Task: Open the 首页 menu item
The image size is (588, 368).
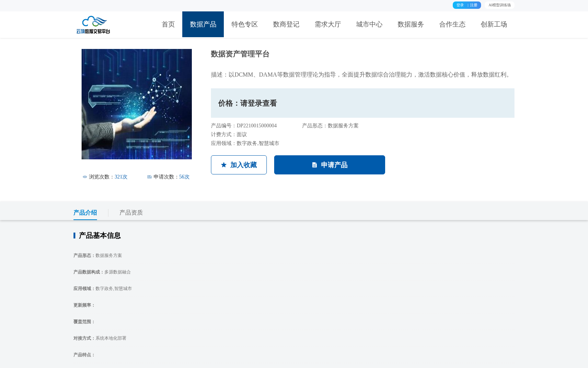Action: point(168,24)
